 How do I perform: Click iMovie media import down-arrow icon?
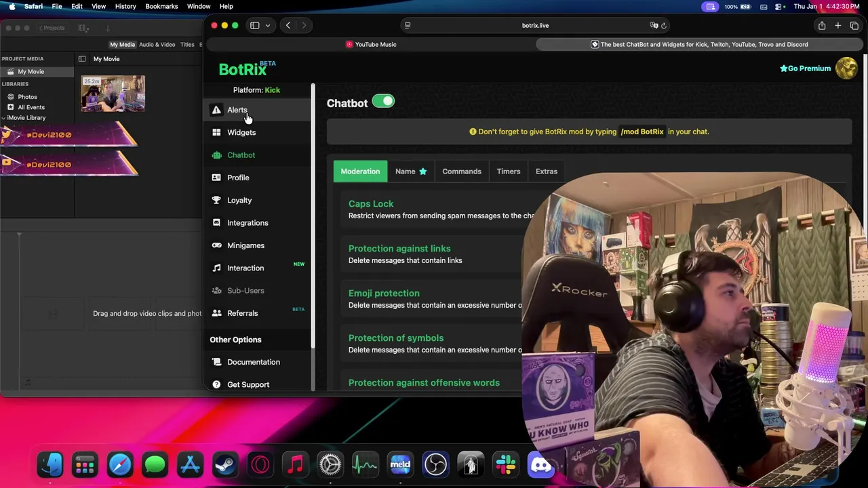tap(107, 28)
